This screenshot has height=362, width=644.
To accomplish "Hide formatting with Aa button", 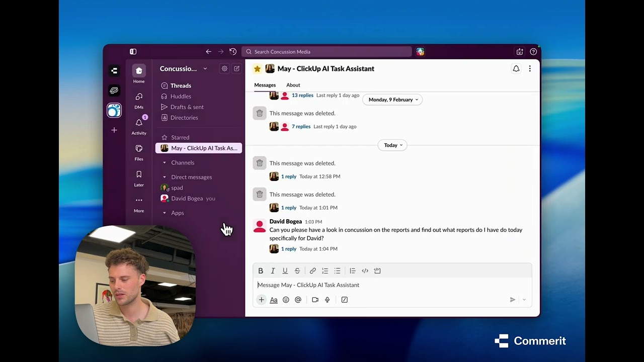I will click(274, 300).
